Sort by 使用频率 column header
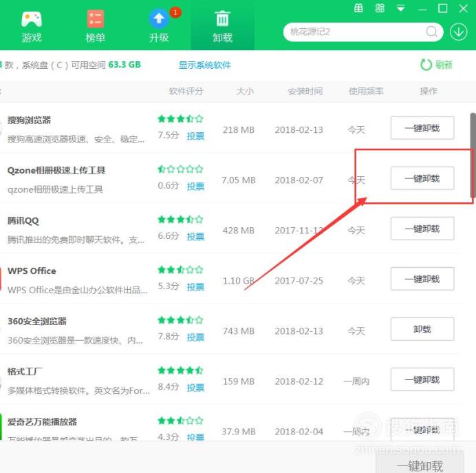476x473 pixels. pos(366,91)
